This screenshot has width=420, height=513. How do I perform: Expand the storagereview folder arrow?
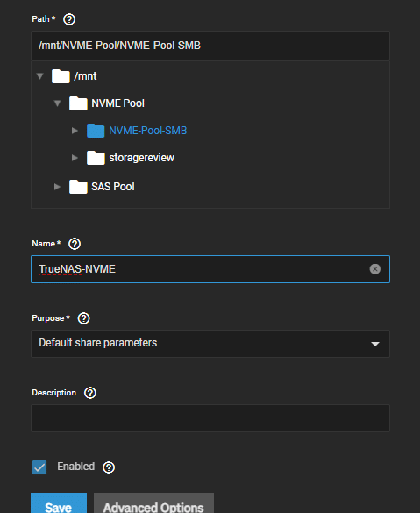75,158
